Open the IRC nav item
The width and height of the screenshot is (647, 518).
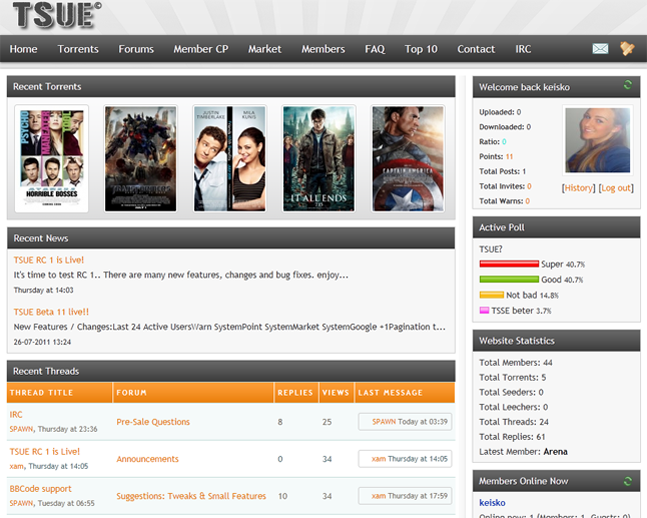pyautogui.click(x=523, y=49)
